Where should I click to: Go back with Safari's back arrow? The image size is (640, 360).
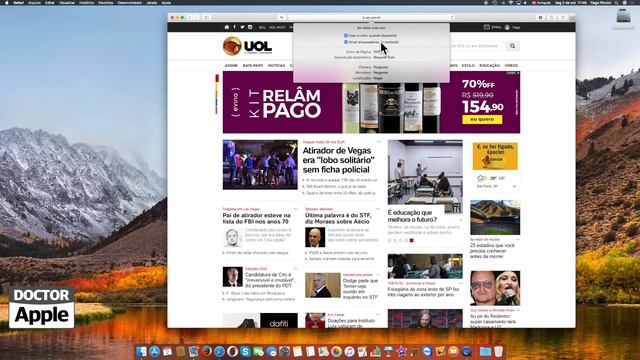click(x=190, y=18)
